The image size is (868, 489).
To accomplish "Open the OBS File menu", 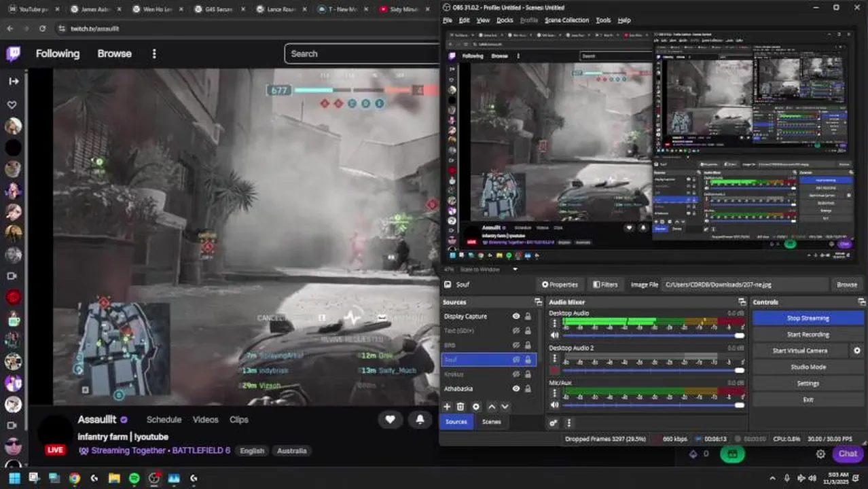I will click(x=448, y=20).
